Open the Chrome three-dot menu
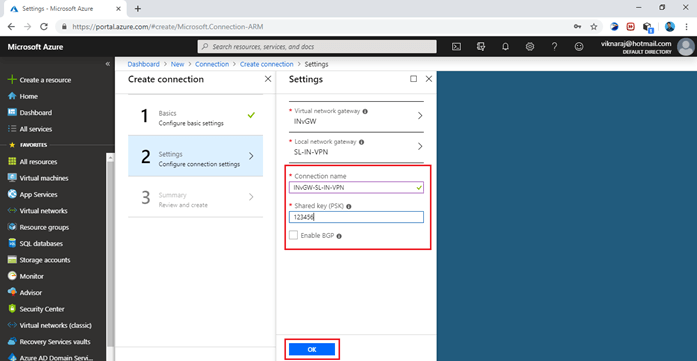The image size is (697, 361). pos(686,27)
